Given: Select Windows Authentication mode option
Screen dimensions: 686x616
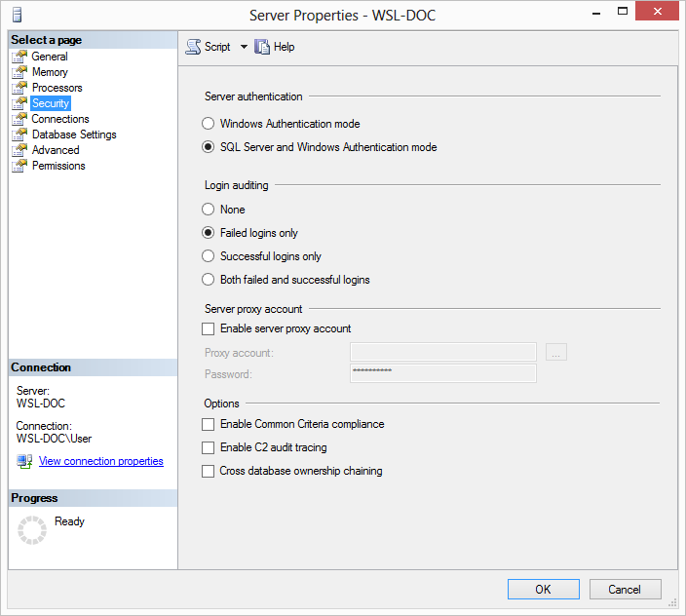Looking at the screenshot, I should click(x=208, y=124).
